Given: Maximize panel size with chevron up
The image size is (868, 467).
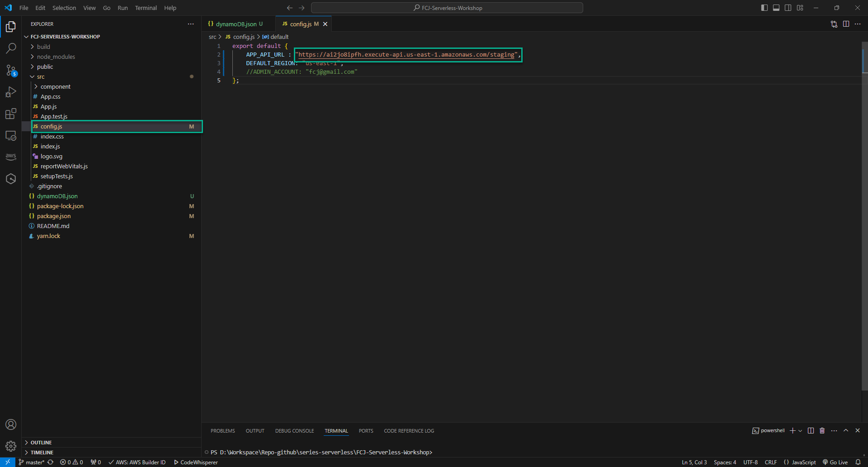Looking at the screenshot, I should pyautogui.click(x=846, y=430).
